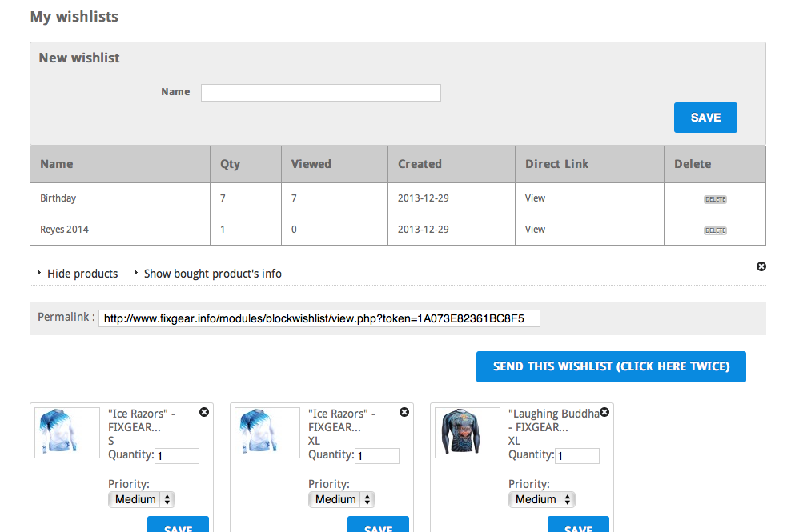This screenshot has height=532, width=791.
Task: Collapse list via Hide products
Action: pyautogui.click(x=82, y=274)
